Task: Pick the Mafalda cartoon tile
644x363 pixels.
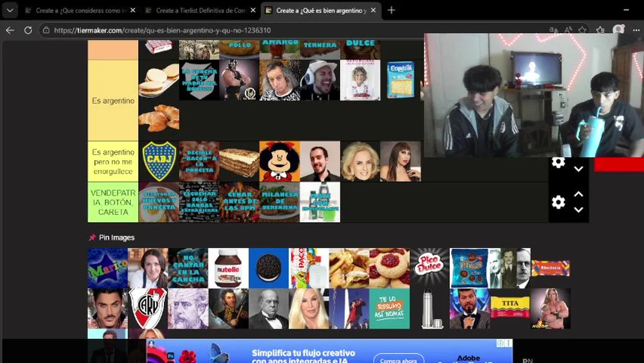Action: click(x=280, y=161)
